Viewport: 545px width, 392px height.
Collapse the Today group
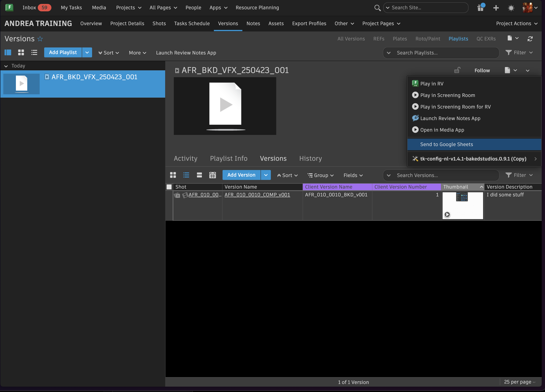[x=6, y=66]
